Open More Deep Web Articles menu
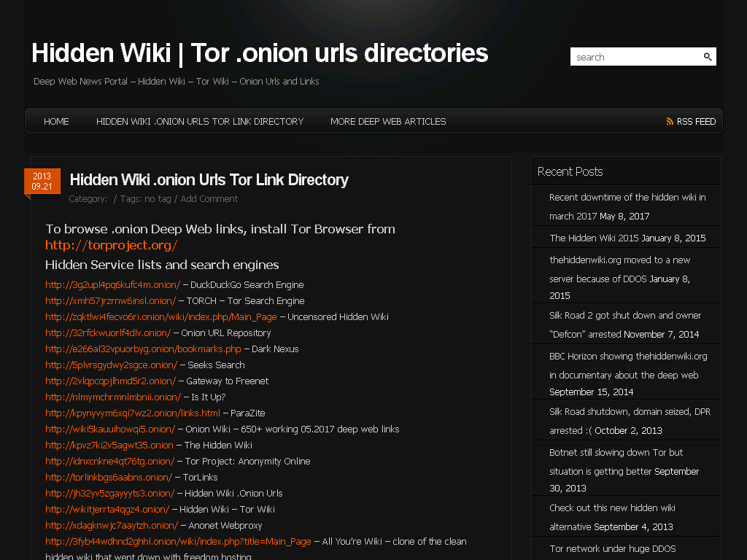The image size is (747, 560). pyautogui.click(x=388, y=122)
